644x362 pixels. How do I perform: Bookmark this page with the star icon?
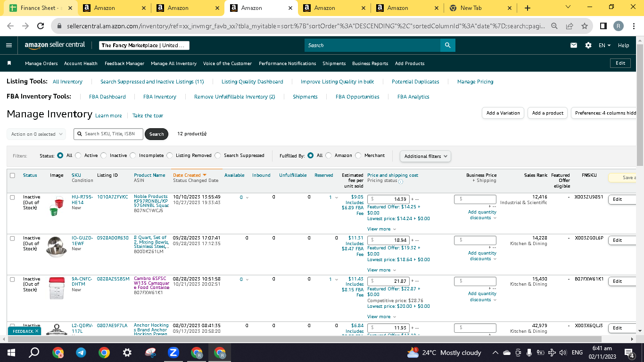pyautogui.click(x=585, y=26)
